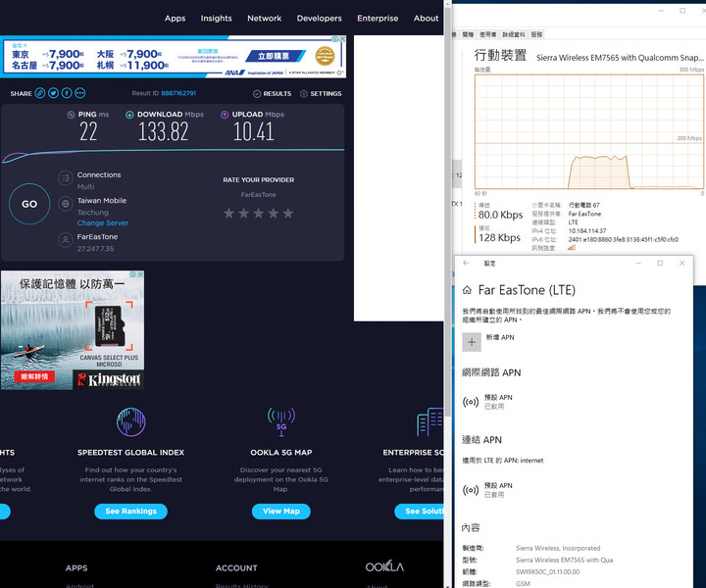Viewport: 706px width, 588px height.
Task: Click the plus icon to add APN
Action: tap(472, 342)
